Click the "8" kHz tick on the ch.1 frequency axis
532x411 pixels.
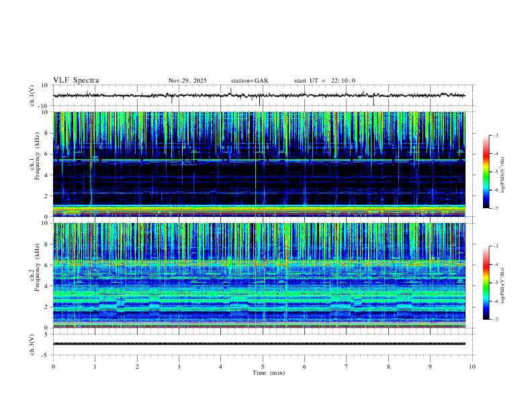(x=47, y=133)
